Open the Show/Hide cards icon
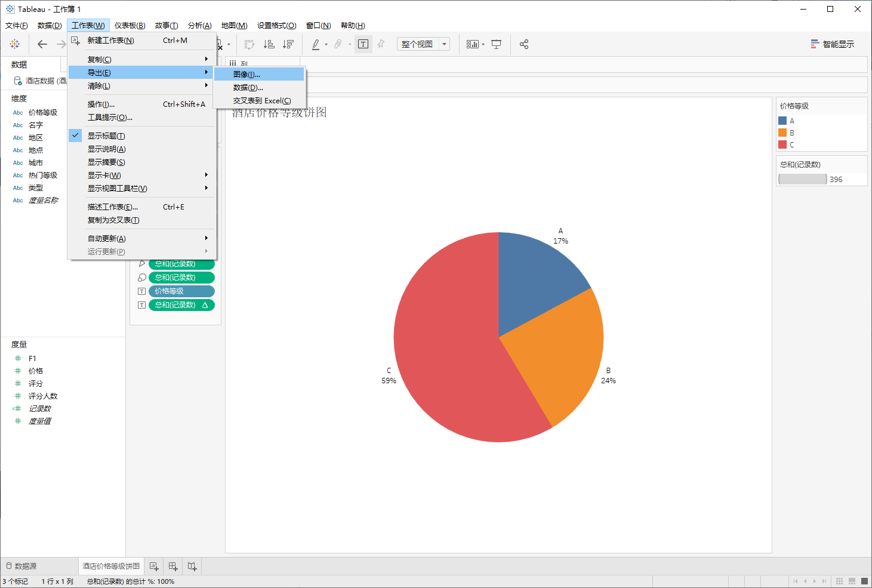 click(472, 44)
